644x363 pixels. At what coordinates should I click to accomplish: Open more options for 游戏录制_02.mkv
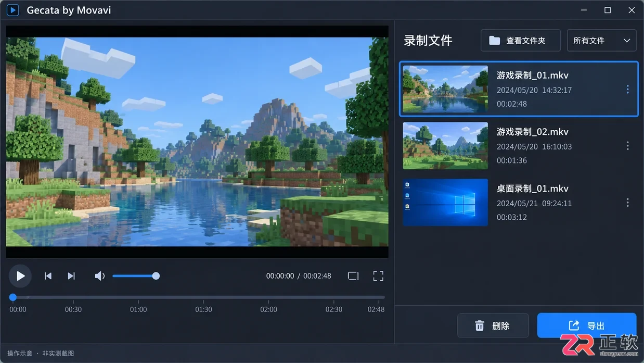pyautogui.click(x=627, y=146)
